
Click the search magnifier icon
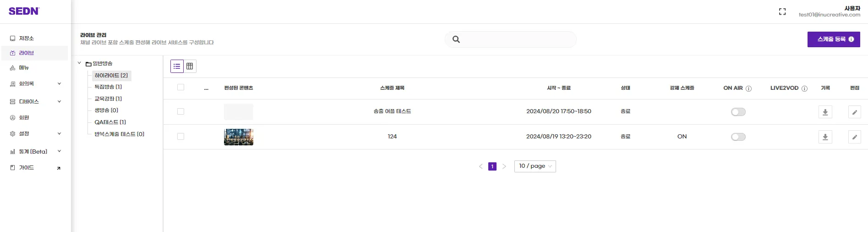pyautogui.click(x=456, y=39)
